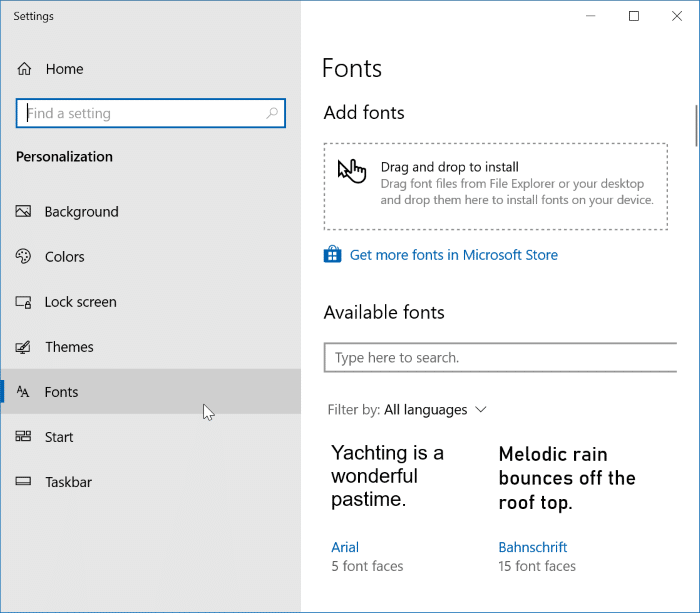Open Start settings page
This screenshot has width=700, height=613.
coord(150,437)
